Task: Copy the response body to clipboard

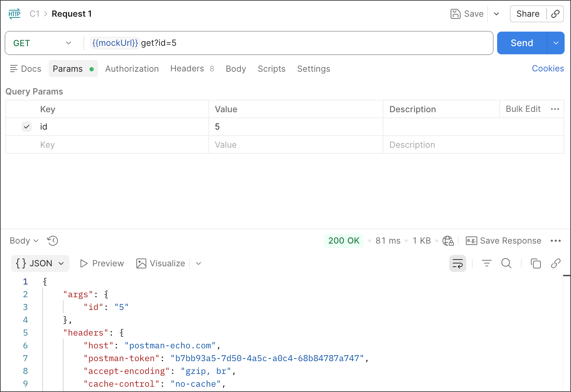Action: pyautogui.click(x=535, y=263)
